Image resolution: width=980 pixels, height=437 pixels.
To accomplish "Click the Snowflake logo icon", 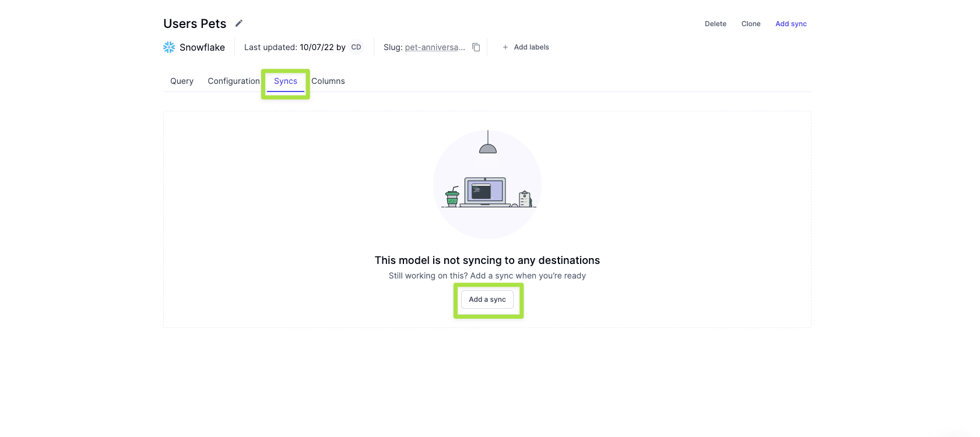I will pyautogui.click(x=169, y=47).
